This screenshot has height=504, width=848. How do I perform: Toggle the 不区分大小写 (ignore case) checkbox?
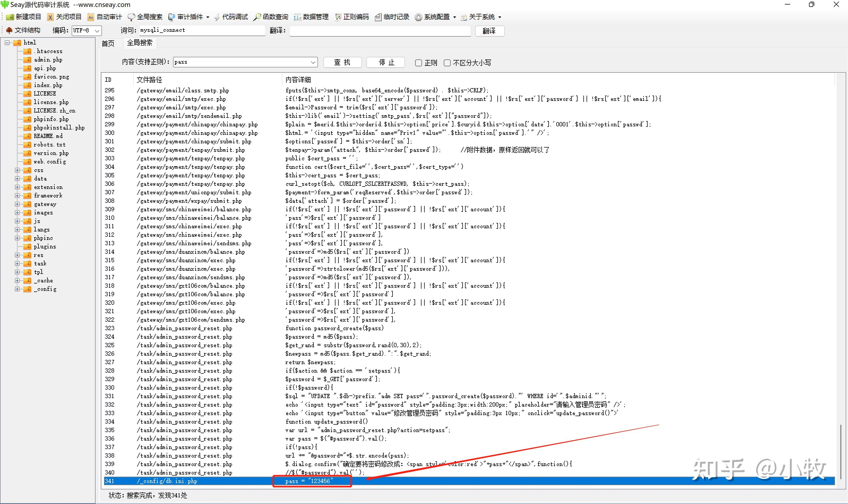point(447,63)
